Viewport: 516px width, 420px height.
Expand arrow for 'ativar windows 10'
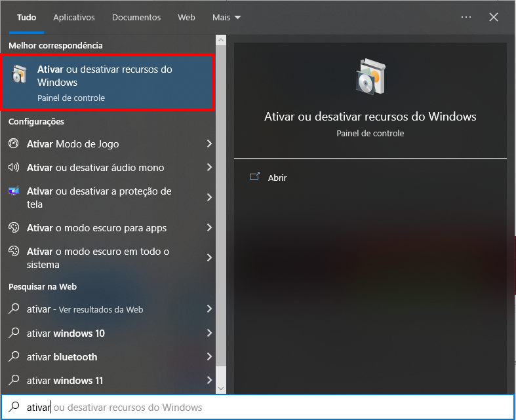(209, 333)
